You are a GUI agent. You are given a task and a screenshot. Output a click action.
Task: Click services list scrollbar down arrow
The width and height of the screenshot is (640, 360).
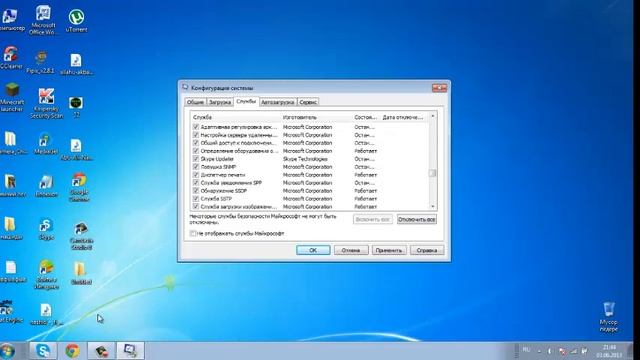coord(433,207)
